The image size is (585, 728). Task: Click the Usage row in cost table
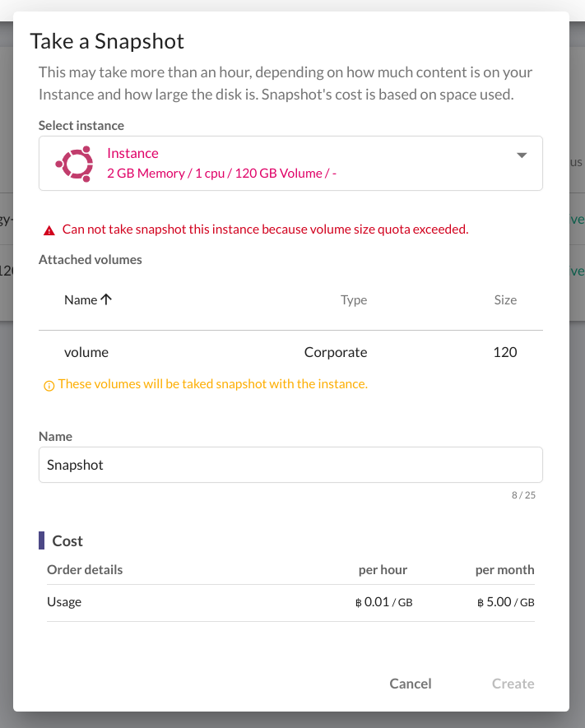tap(290, 603)
